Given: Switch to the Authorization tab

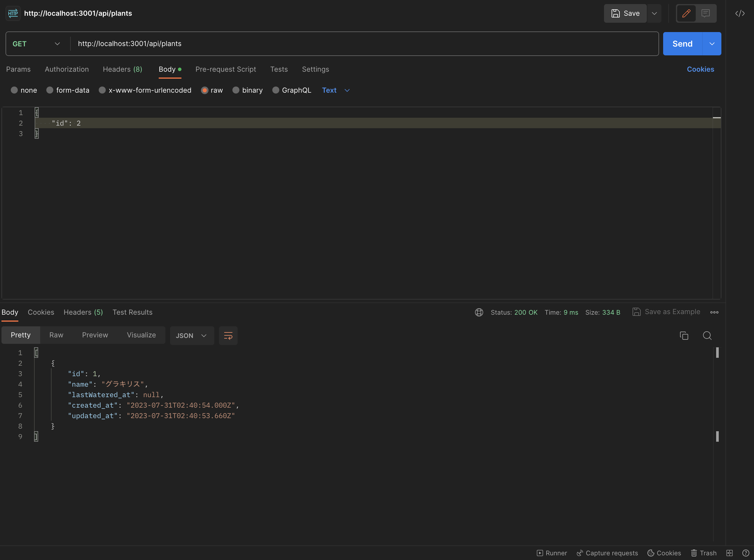Looking at the screenshot, I should tap(67, 69).
